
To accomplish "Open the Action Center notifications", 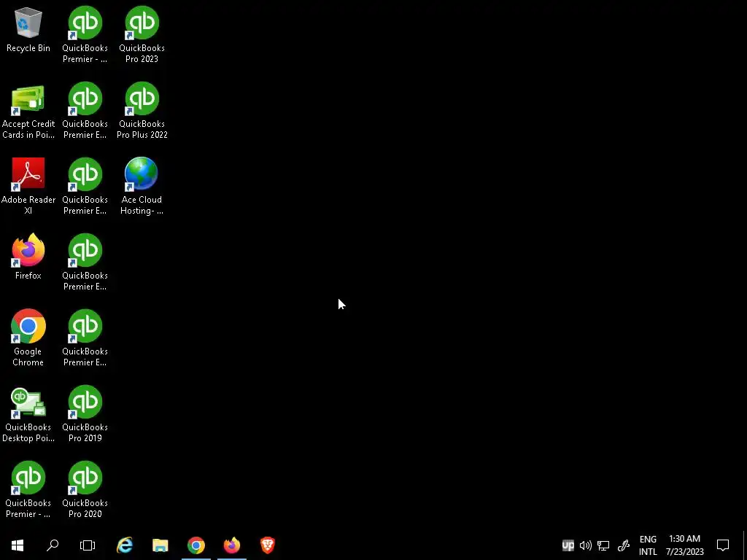I will (x=723, y=545).
